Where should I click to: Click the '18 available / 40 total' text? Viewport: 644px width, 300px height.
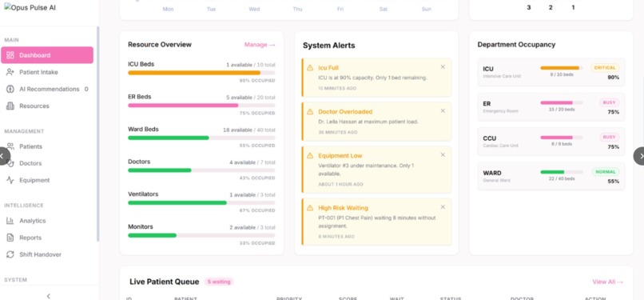point(249,130)
